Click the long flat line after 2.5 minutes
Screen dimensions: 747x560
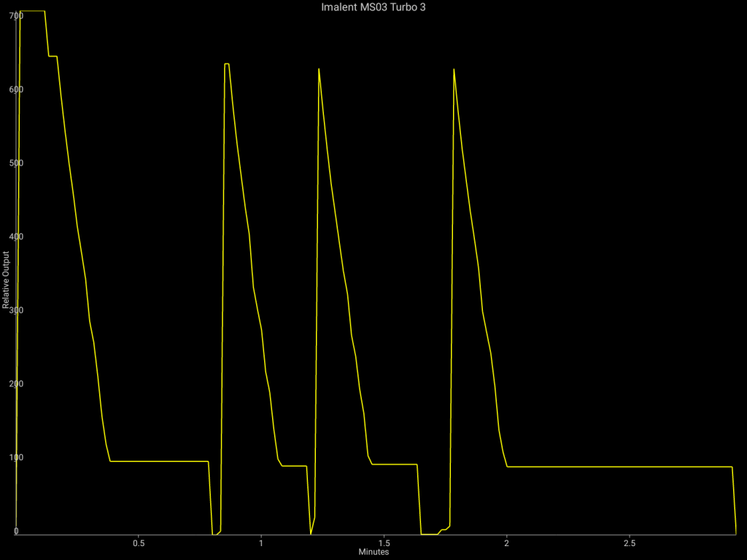[x=678, y=467]
